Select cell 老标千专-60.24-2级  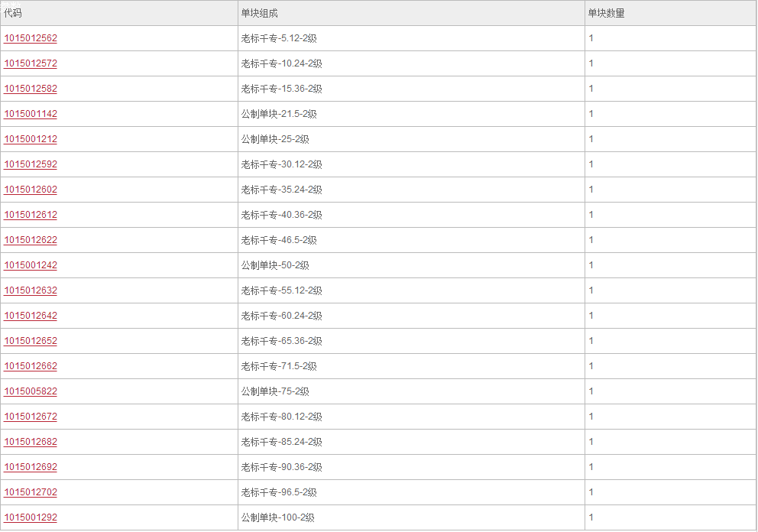click(x=411, y=316)
